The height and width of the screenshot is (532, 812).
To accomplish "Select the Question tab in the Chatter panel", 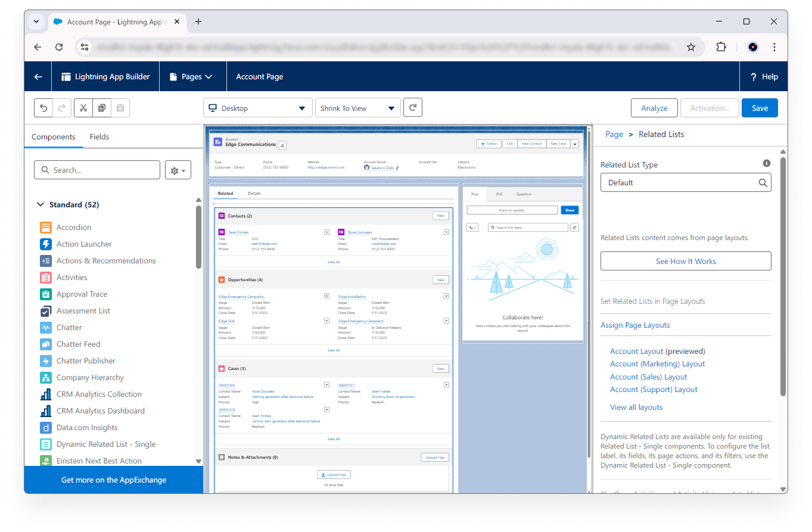I will pos(524,194).
